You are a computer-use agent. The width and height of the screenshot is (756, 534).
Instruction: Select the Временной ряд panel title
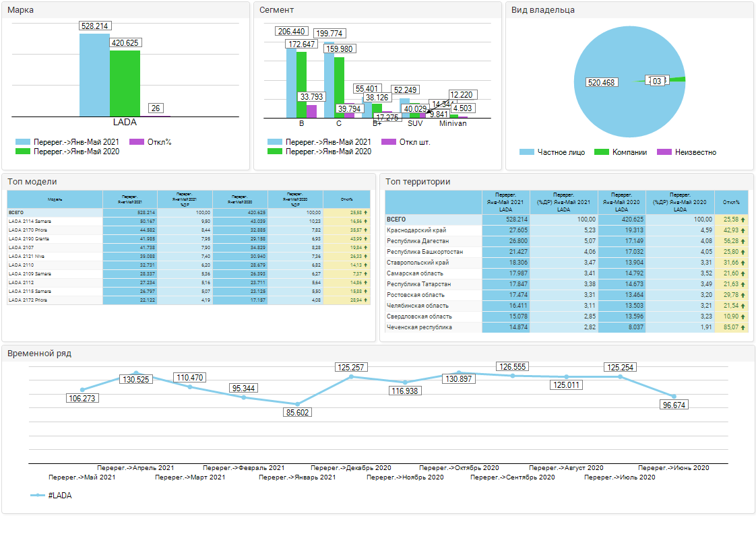[39, 354]
